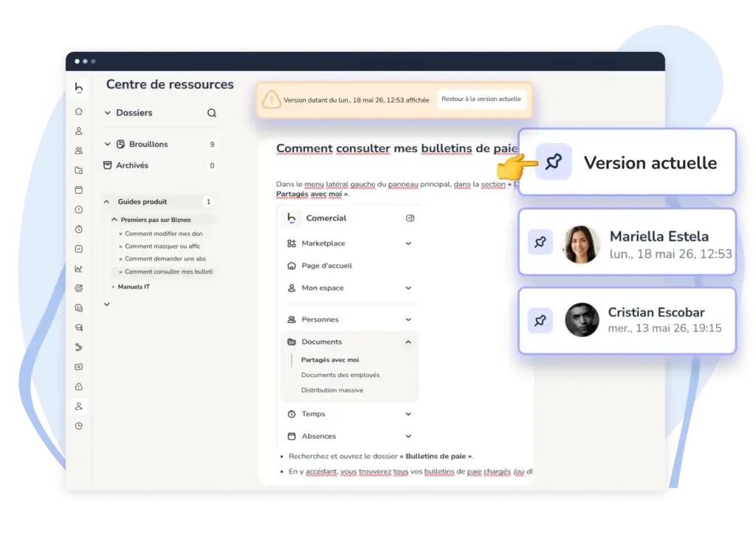
Task: Expand the Marketplace menu chevron
Action: tap(408, 243)
